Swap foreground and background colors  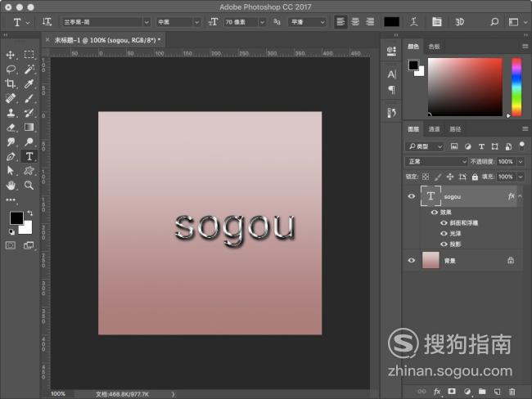pyautogui.click(x=30, y=213)
